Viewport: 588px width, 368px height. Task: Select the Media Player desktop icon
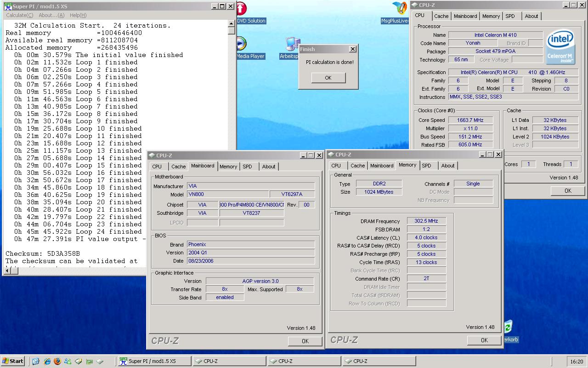pos(250,48)
